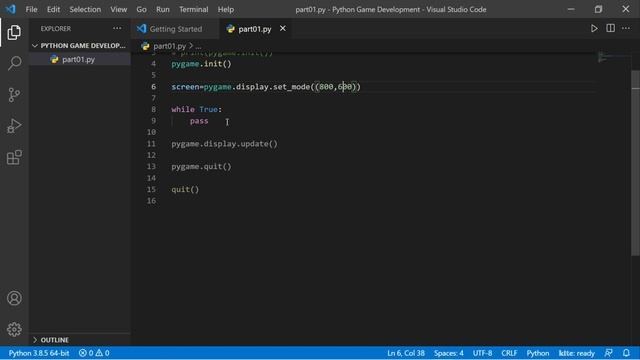Open the Selection menu
640x360 pixels.
(85, 9)
